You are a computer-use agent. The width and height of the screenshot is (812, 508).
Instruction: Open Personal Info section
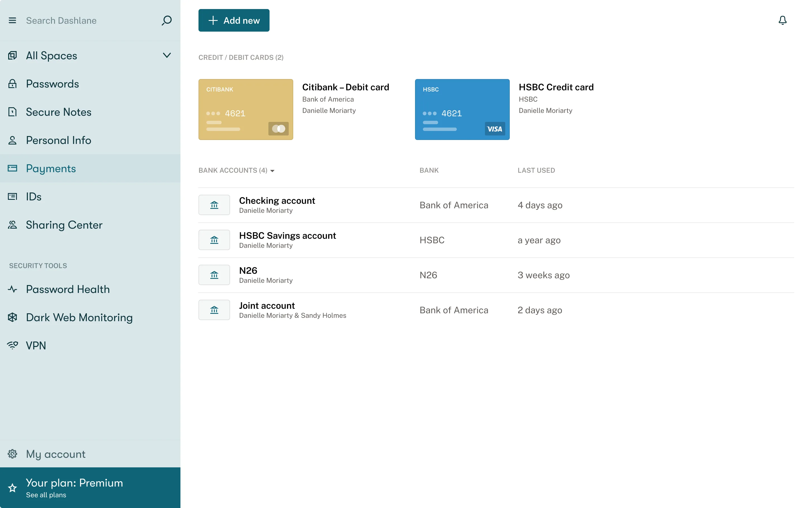(90, 140)
